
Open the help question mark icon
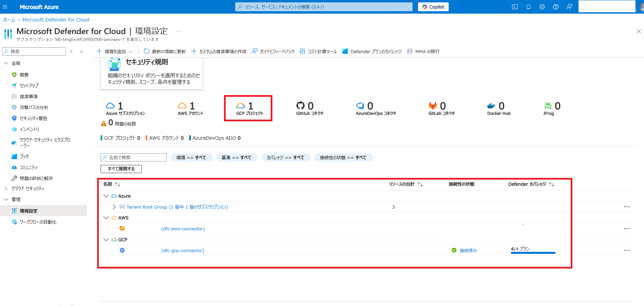point(556,7)
